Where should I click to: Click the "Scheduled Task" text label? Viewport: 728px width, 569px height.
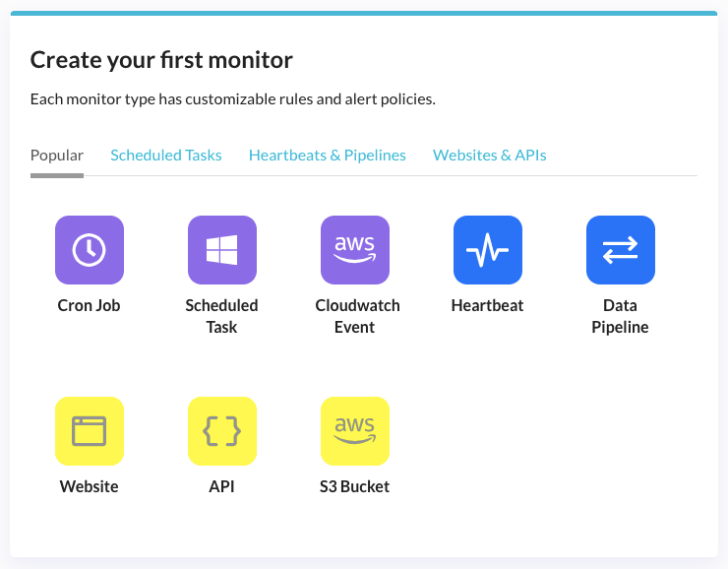pyautogui.click(x=221, y=316)
